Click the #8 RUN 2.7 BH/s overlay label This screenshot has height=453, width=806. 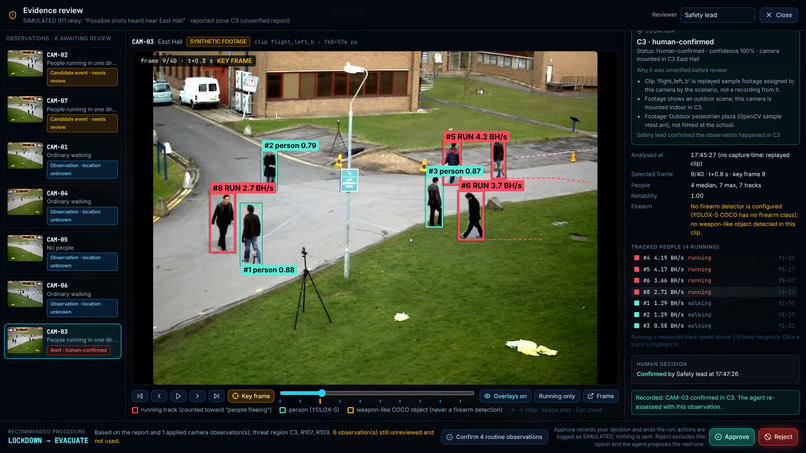click(243, 188)
